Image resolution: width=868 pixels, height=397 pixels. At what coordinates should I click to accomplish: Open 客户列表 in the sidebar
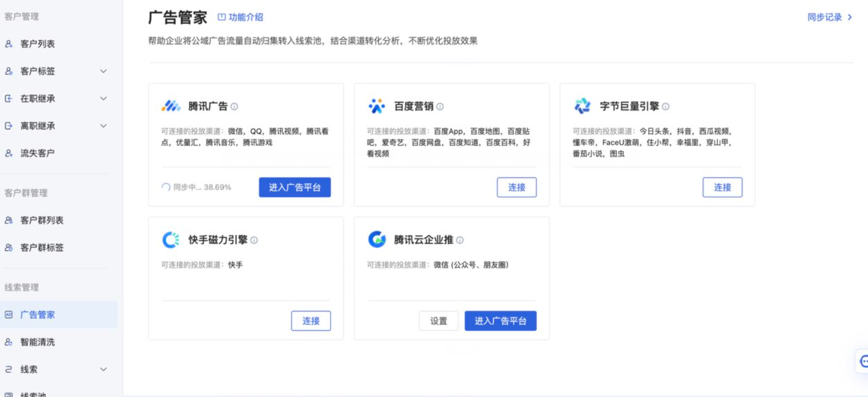(59, 44)
